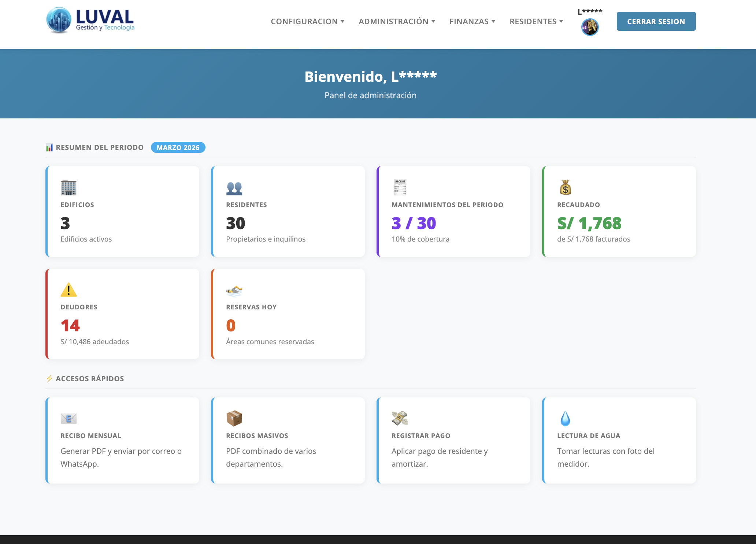Click the Cerrar Sesion button
This screenshot has width=756, height=544.
point(656,21)
